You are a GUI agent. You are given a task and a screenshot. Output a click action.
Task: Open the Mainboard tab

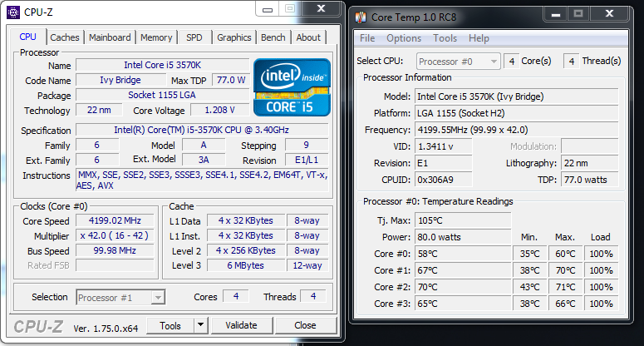click(x=110, y=37)
